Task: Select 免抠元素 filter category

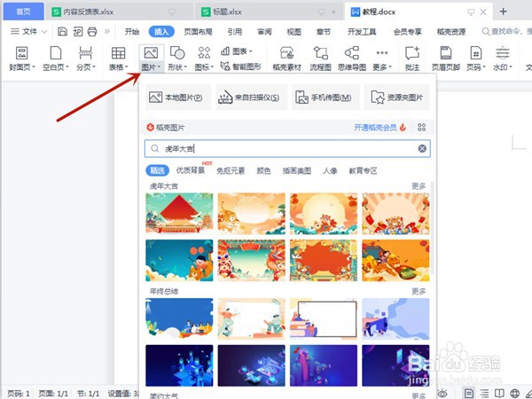Action: click(x=231, y=170)
